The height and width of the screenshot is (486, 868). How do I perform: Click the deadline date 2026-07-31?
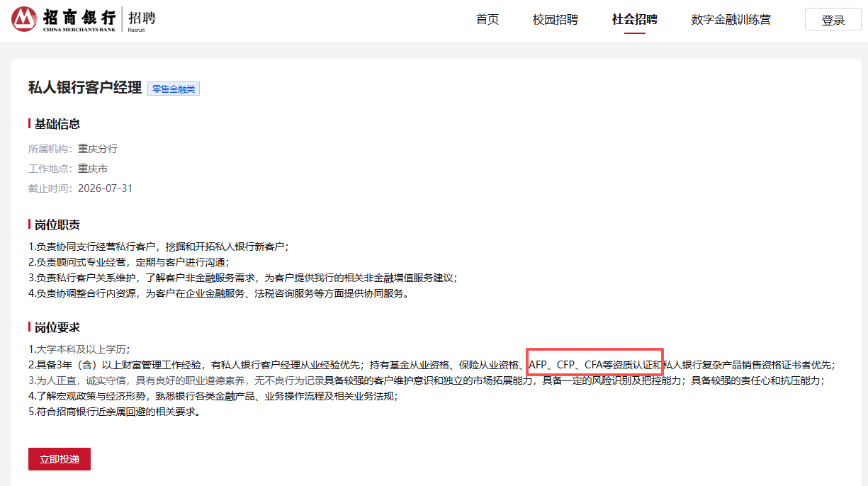pos(105,188)
